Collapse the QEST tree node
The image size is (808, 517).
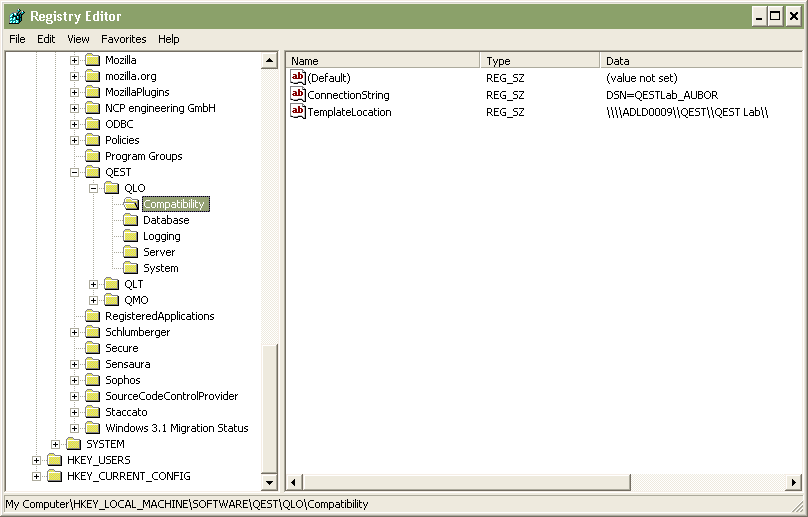click(x=75, y=172)
